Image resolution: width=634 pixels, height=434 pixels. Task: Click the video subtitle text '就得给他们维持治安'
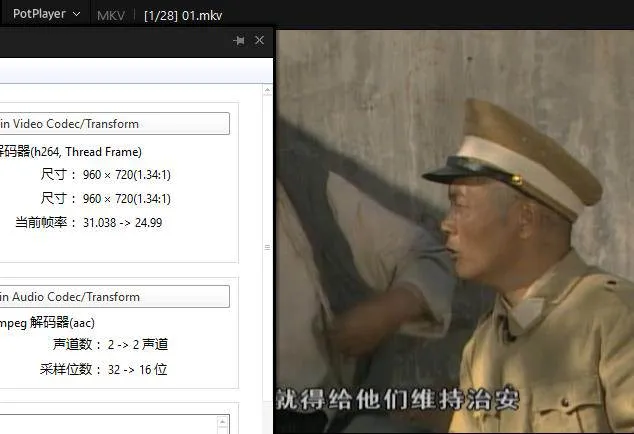(397, 400)
